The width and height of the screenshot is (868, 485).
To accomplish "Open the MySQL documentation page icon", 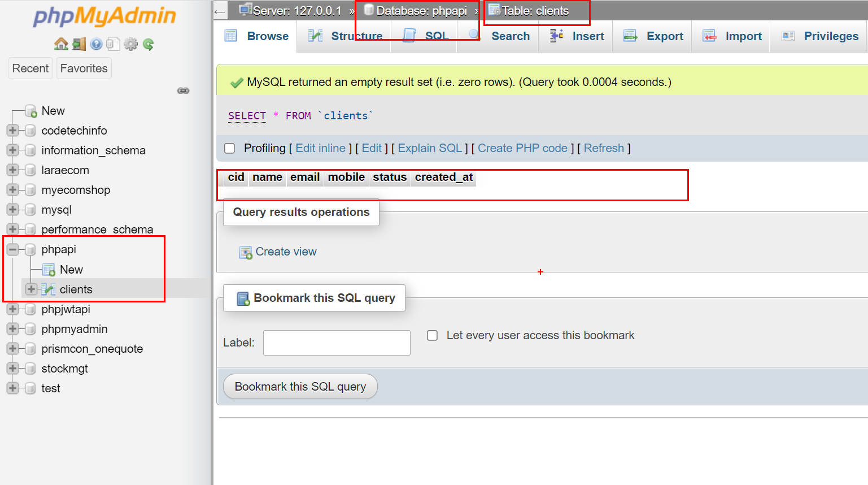I will coord(113,44).
